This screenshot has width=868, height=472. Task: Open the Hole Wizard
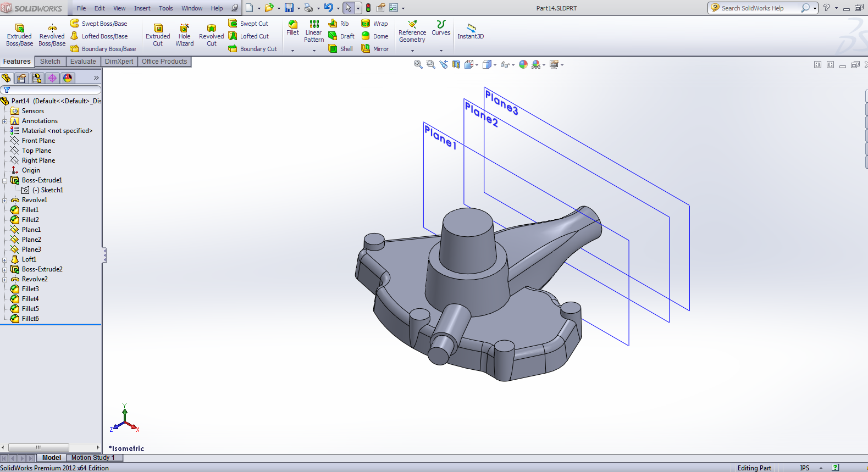[185, 35]
